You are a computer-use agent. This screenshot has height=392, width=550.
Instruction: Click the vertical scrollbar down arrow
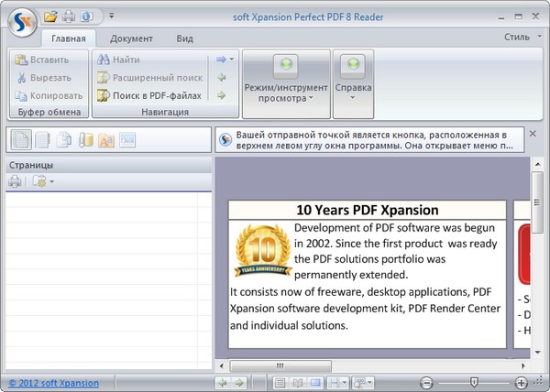coord(537,353)
